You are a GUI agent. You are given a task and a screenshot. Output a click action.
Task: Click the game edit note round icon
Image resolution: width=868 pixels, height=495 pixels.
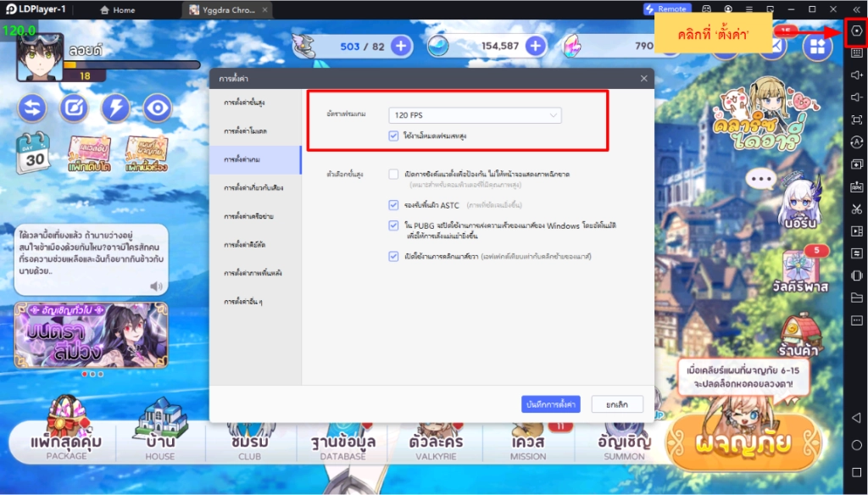point(75,108)
